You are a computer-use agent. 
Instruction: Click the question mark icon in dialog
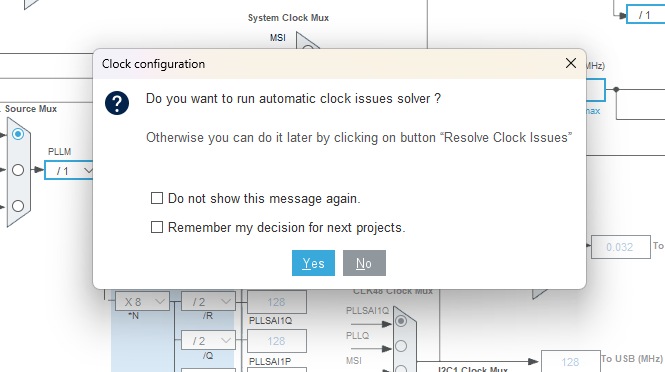tap(117, 103)
